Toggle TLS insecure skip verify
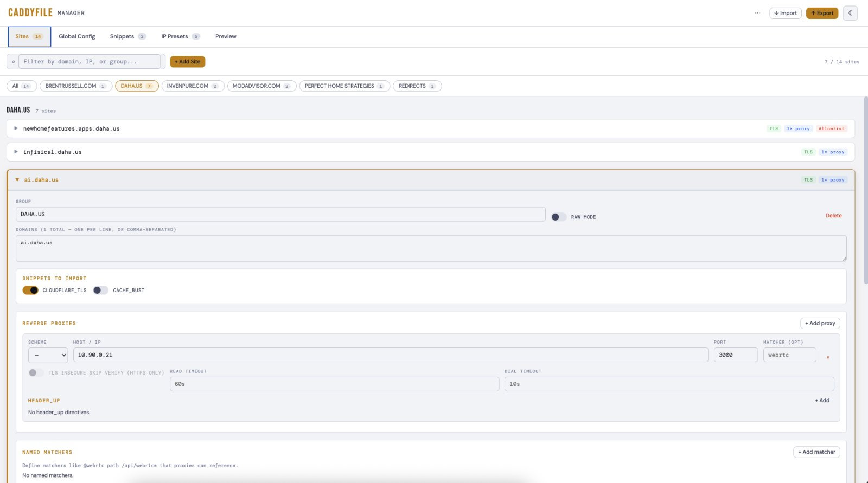This screenshot has width=868, height=483. pyautogui.click(x=36, y=372)
